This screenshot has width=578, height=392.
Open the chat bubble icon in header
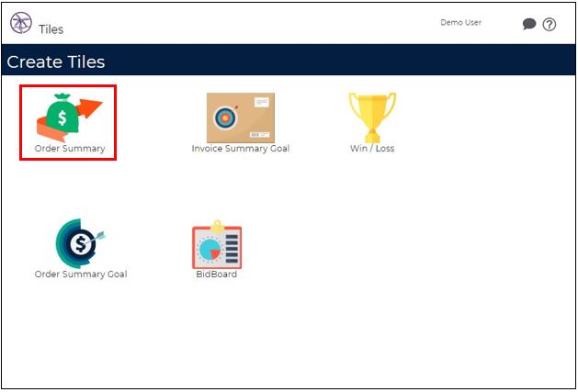[529, 24]
